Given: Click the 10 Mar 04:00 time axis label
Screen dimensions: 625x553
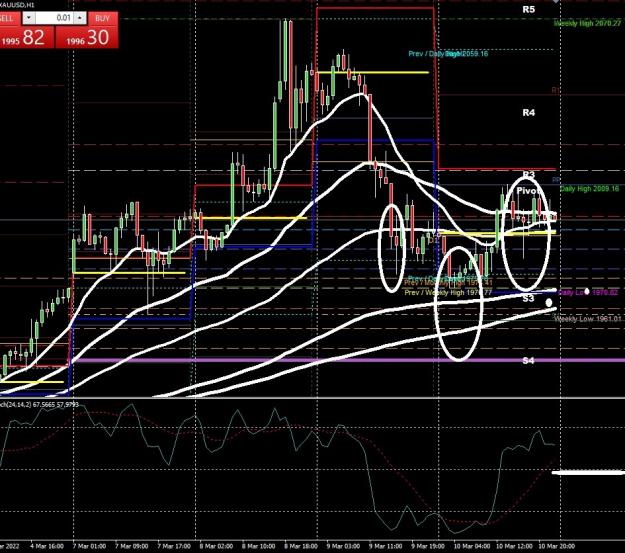Looking at the screenshot, I should pyautogui.click(x=472, y=546).
